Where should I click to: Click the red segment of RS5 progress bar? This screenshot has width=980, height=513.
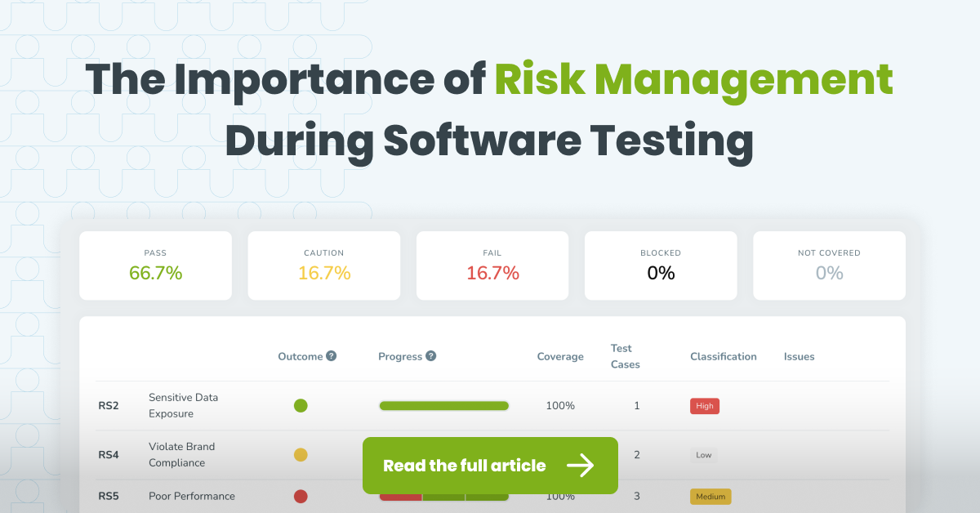[400, 496]
